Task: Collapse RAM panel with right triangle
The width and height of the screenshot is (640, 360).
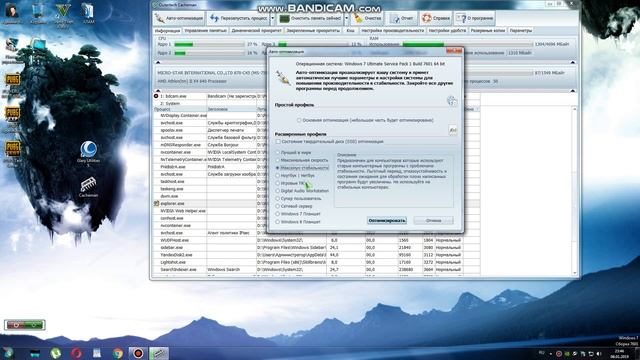Action: (572, 62)
